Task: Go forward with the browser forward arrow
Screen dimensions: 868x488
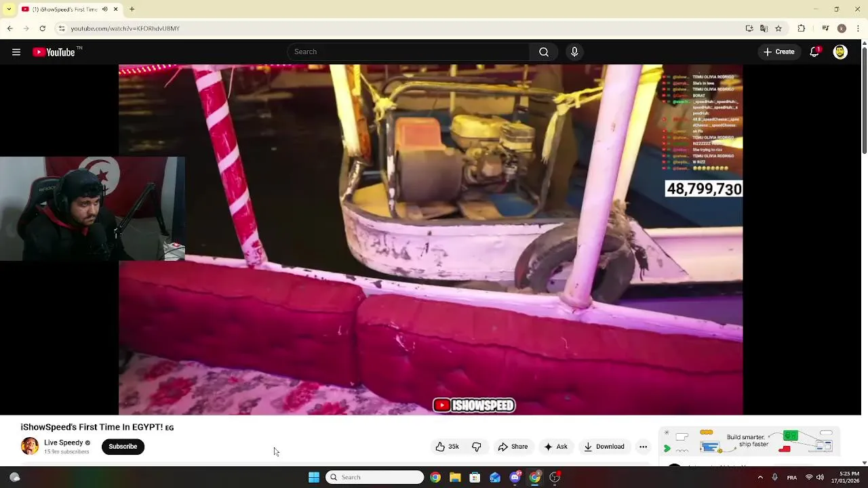Action: 26,28
